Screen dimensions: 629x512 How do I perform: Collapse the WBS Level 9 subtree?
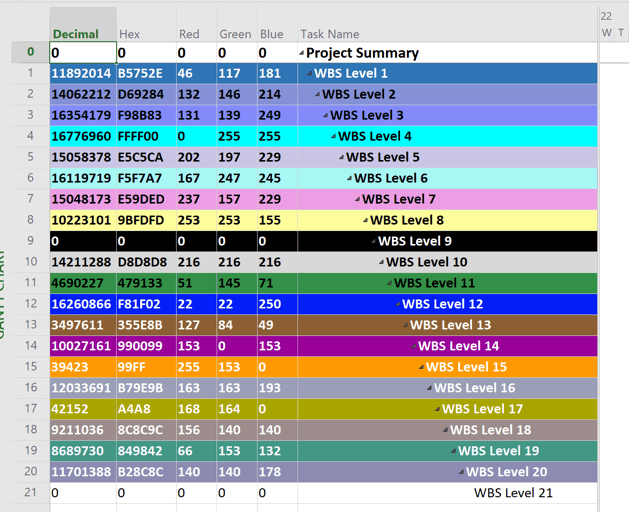click(x=374, y=242)
